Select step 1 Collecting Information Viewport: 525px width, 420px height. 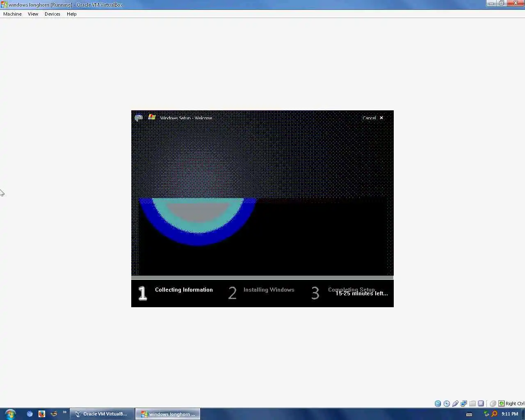[x=176, y=292]
